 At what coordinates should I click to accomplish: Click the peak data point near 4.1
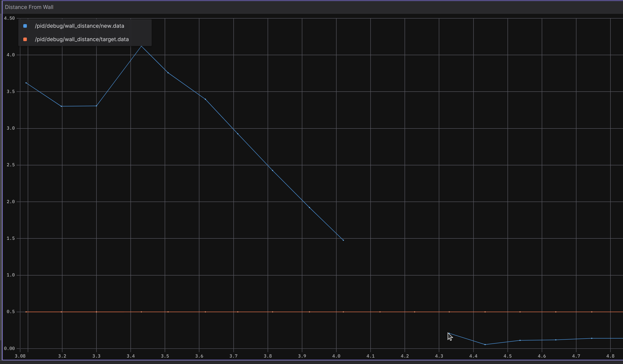[x=141, y=46]
